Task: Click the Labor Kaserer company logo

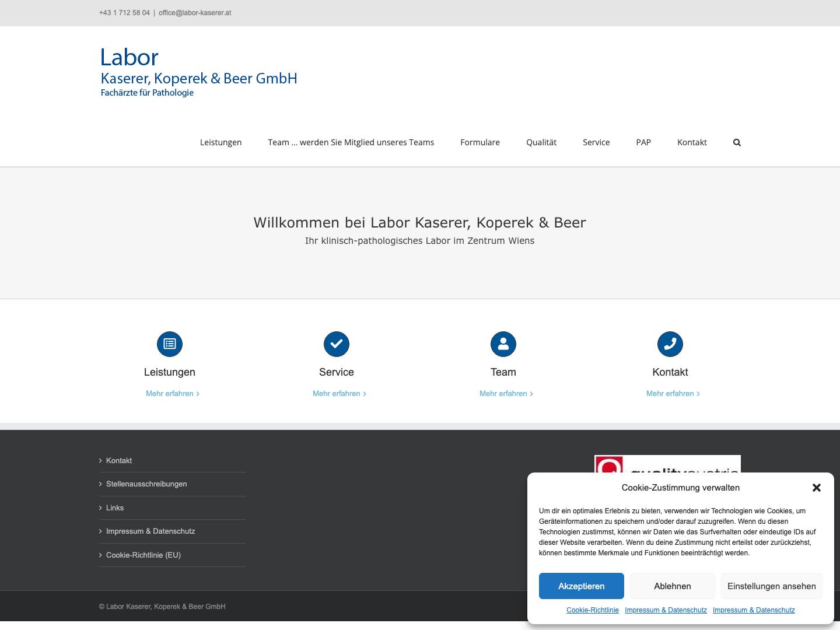Action: click(x=198, y=70)
